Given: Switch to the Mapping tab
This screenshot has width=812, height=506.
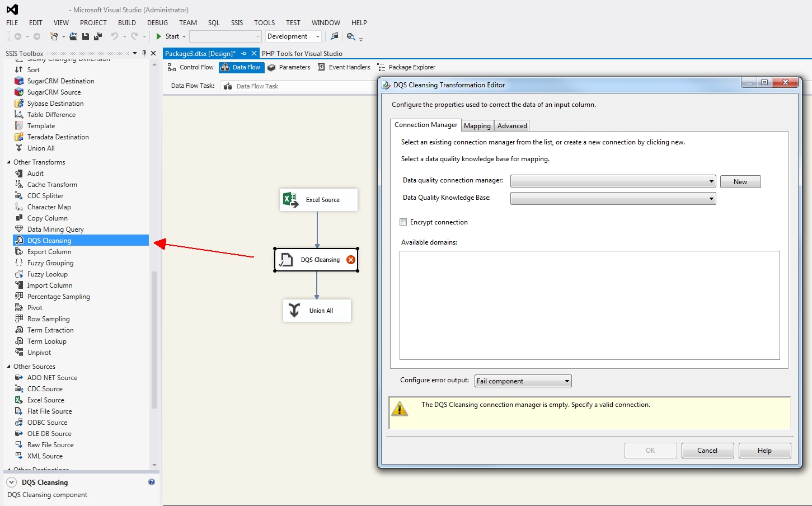Looking at the screenshot, I should 477,126.
